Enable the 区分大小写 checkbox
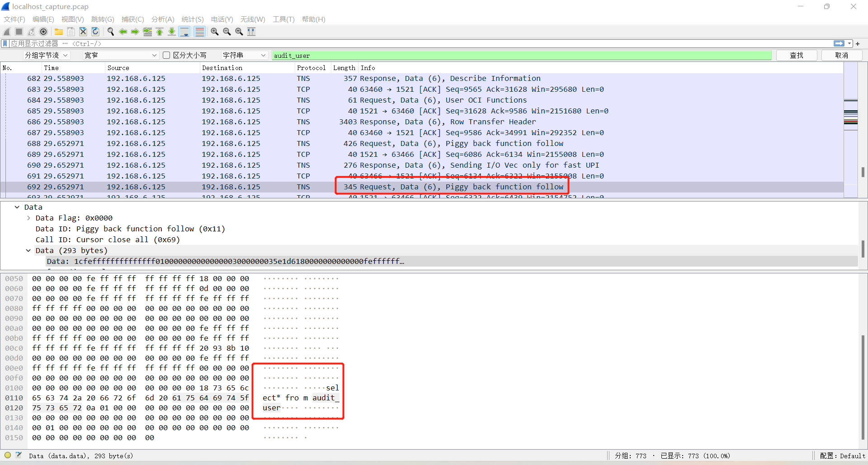This screenshot has width=868, height=465. point(166,55)
